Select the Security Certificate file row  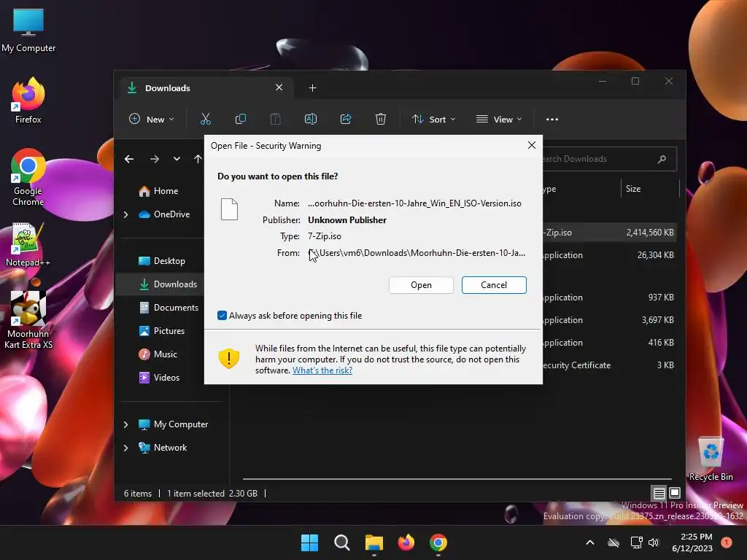pyautogui.click(x=609, y=365)
